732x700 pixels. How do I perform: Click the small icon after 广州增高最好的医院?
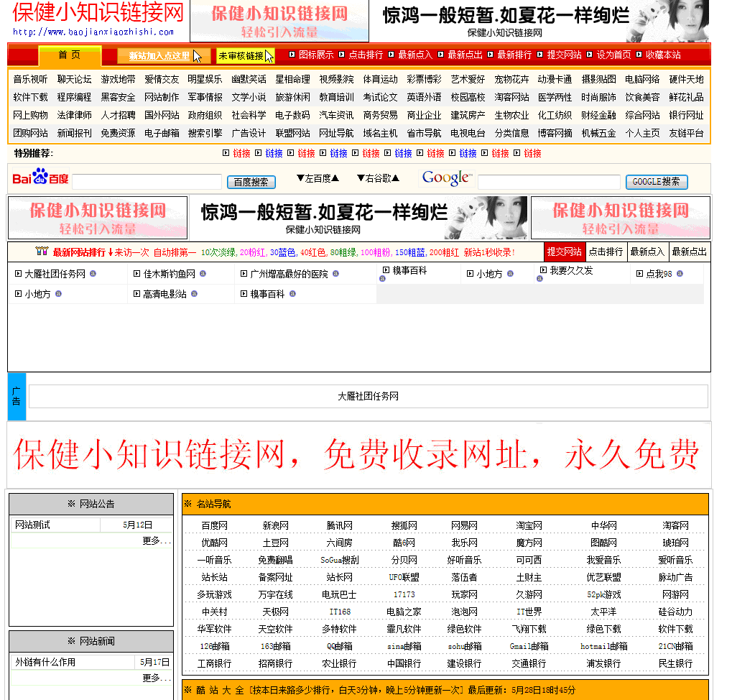click(x=335, y=274)
